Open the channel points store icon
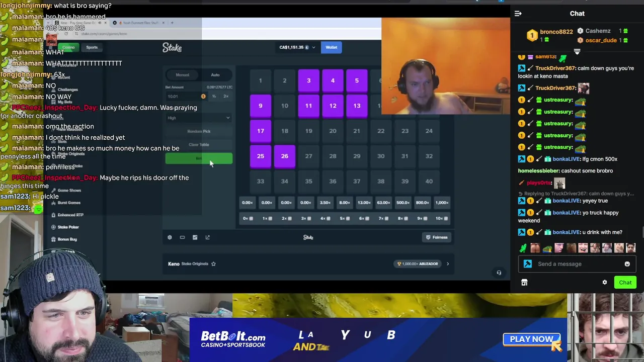Image resolution: width=644 pixels, height=362 pixels. [524, 283]
